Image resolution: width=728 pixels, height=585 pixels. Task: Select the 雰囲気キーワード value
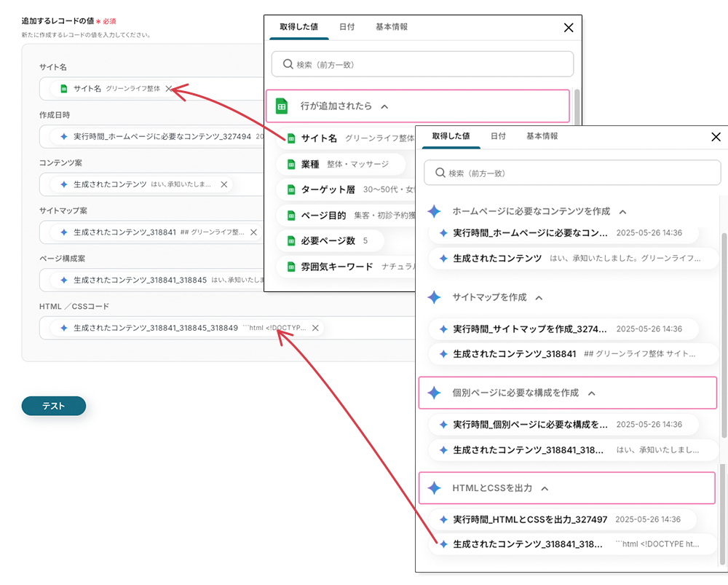346,267
